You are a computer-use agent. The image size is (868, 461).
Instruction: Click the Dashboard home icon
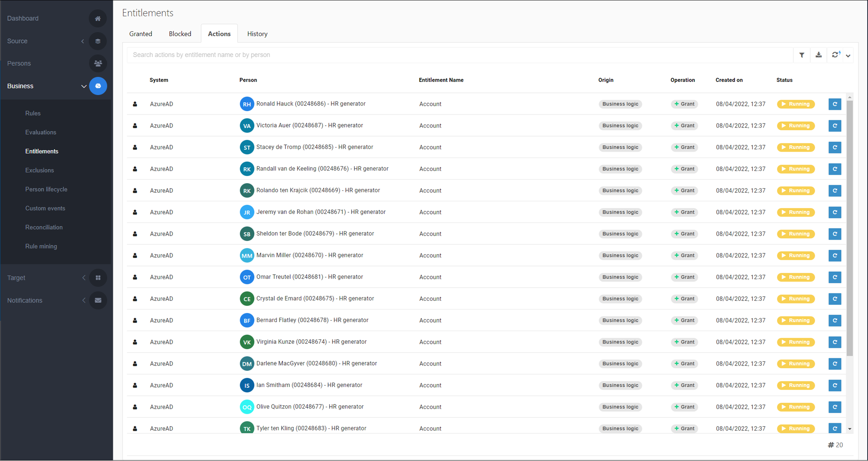coord(98,19)
